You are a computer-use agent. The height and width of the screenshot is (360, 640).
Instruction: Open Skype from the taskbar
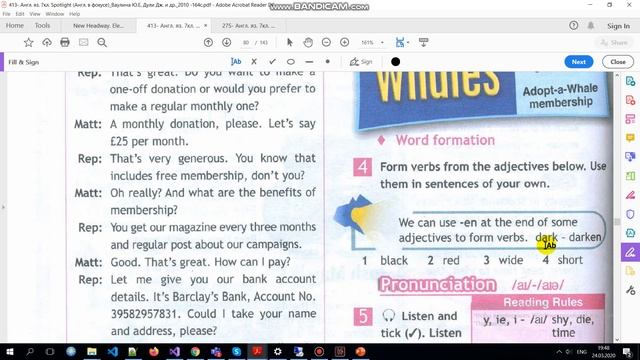click(x=236, y=351)
